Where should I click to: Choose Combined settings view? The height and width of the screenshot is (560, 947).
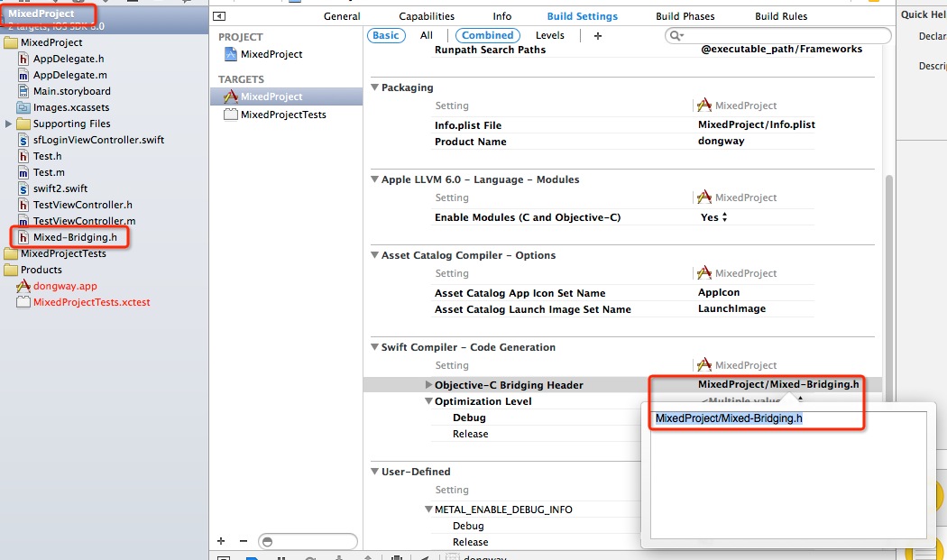pyautogui.click(x=487, y=36)
